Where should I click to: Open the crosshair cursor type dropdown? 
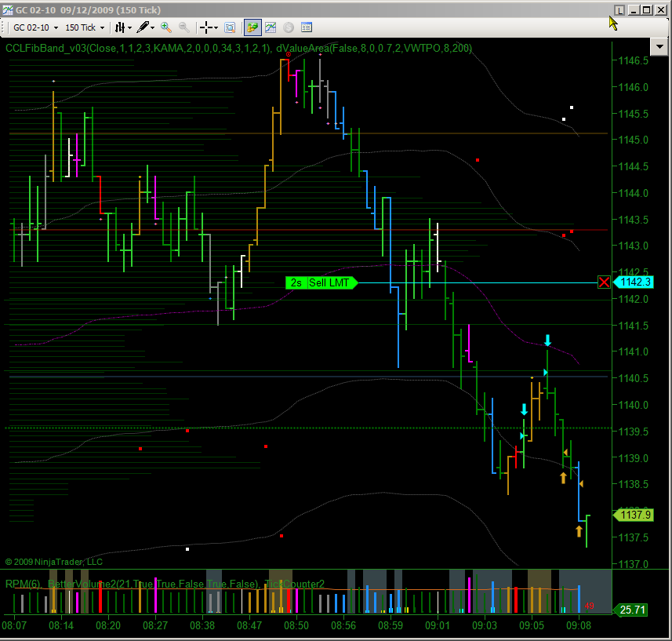point(209,28)
